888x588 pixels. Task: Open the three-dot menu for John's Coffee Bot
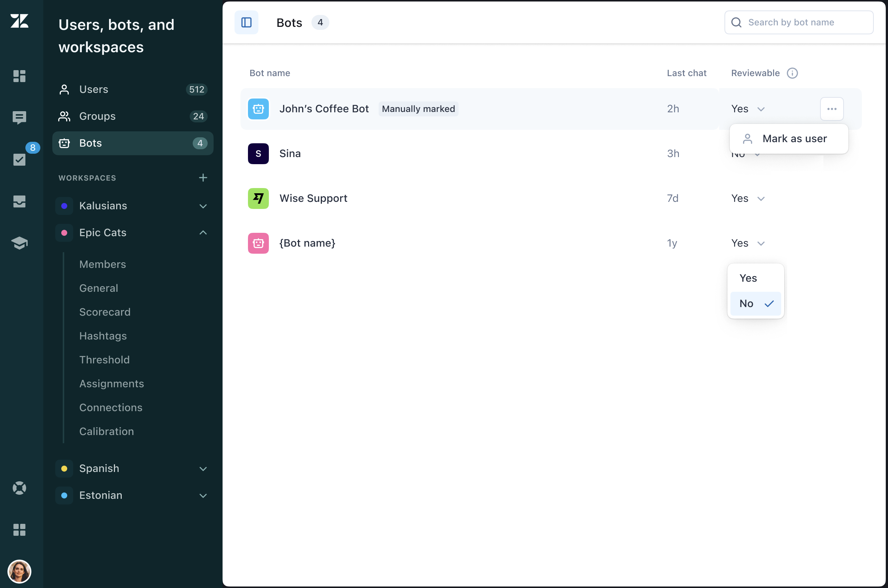tap(831, 109)
